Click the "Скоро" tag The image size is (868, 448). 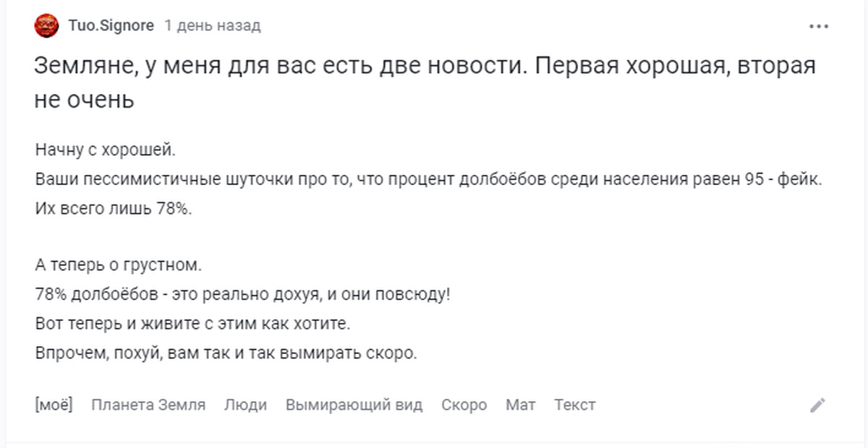[464, 405]
